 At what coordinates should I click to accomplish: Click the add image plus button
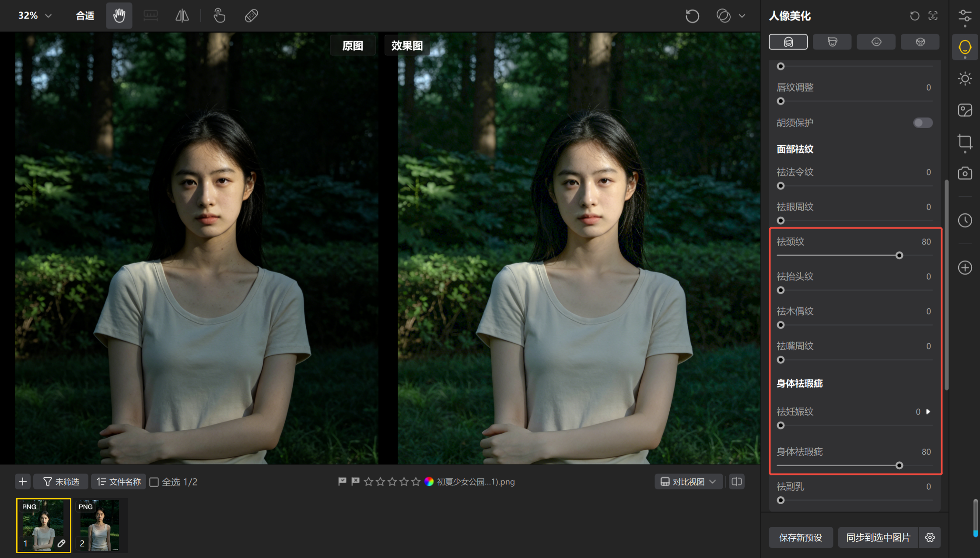[23, 481]
